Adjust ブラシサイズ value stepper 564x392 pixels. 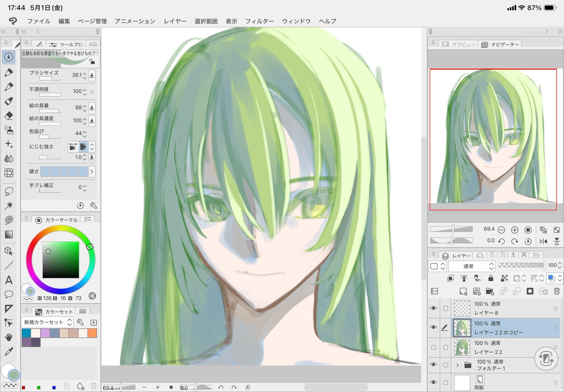[x=85, y=75]
